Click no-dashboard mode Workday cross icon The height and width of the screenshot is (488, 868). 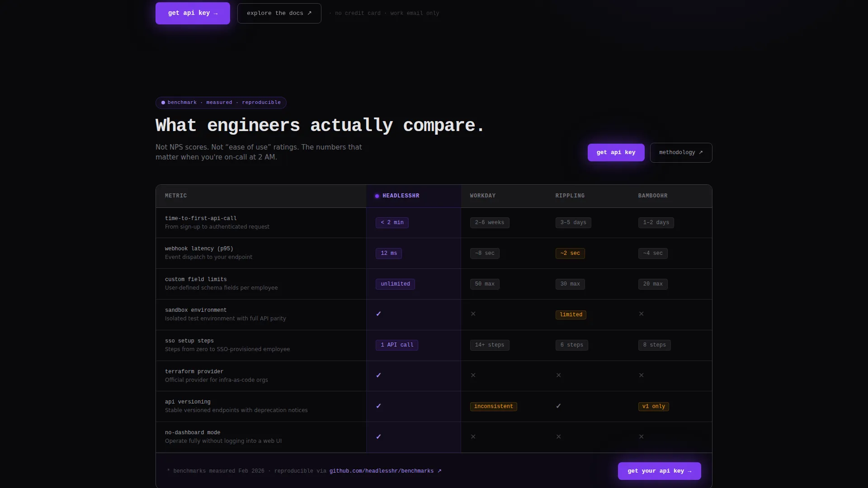473,437
